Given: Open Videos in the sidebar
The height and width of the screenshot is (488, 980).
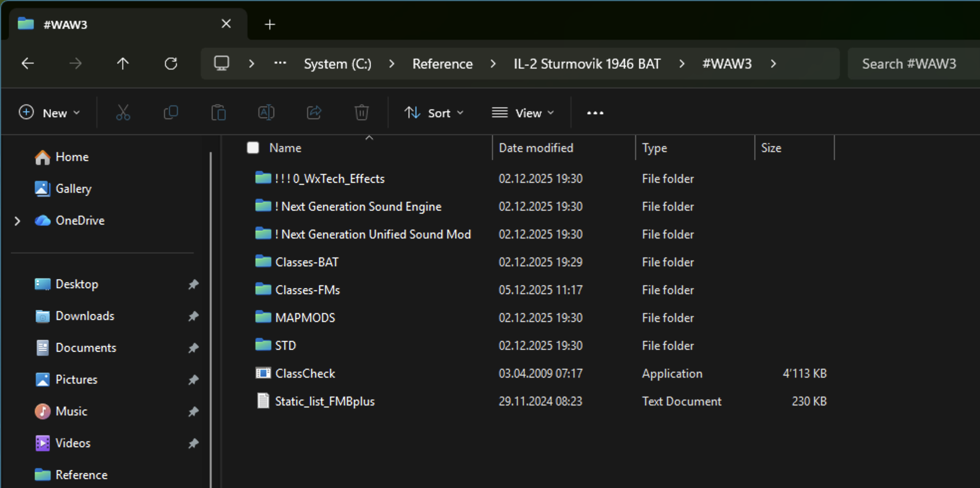Looking at the screenshot, I should [x=63, y=443].
